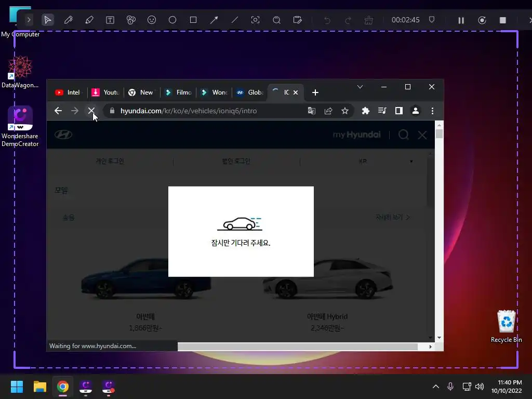Open Windows Start menu

[17, 387]
